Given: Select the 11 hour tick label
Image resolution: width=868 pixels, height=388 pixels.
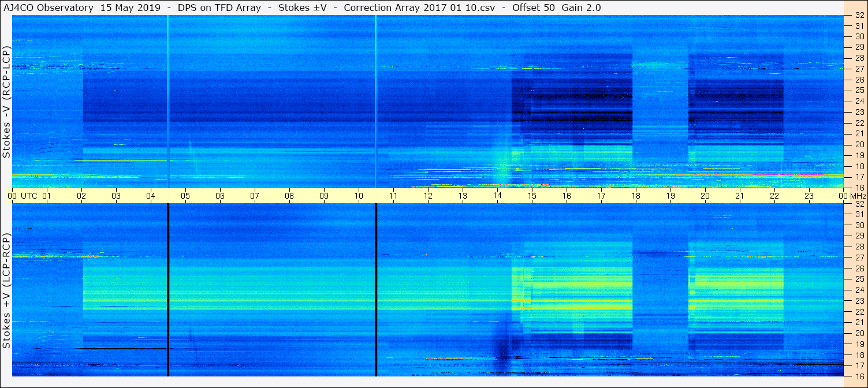Looking at the screenshot, I should click(393, 196).
